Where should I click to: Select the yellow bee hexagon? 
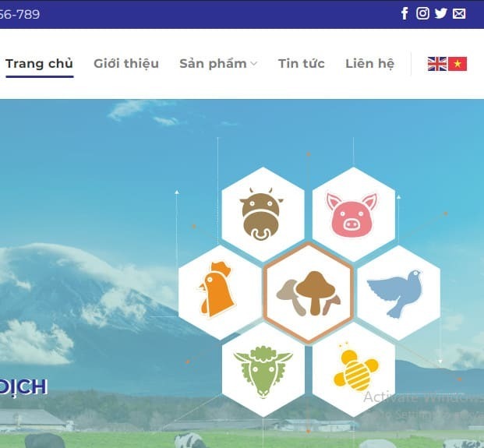click(353, 369)
